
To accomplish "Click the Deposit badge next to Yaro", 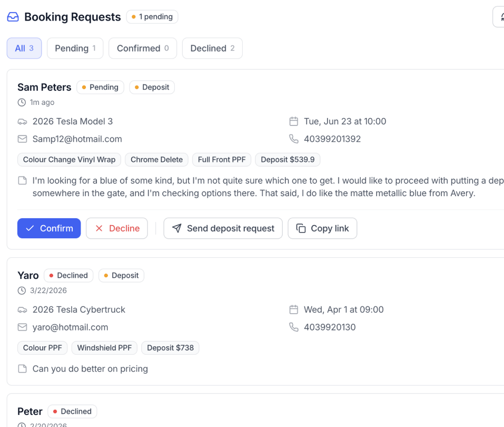I will click(x=122, y=276).
